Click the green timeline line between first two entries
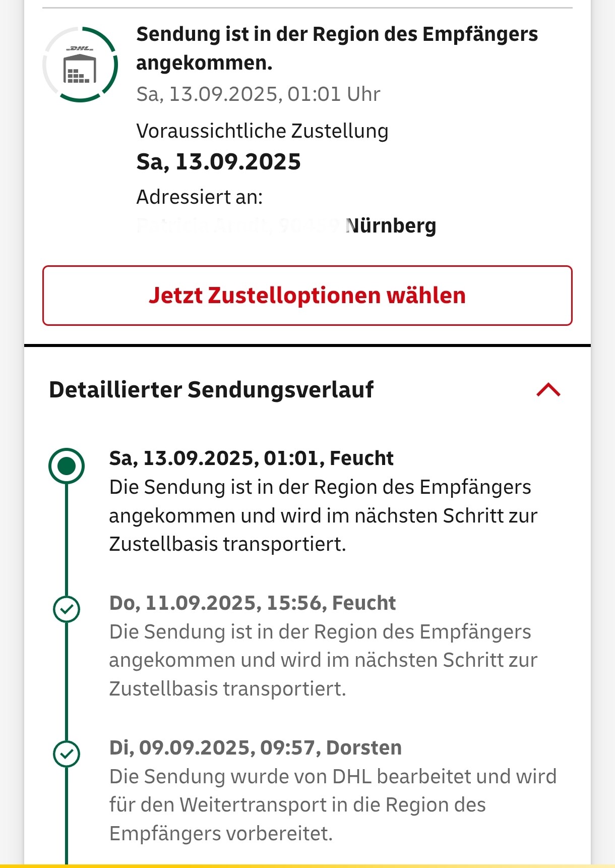The height and width of the screenshot is (868, 615). (67, 540)
